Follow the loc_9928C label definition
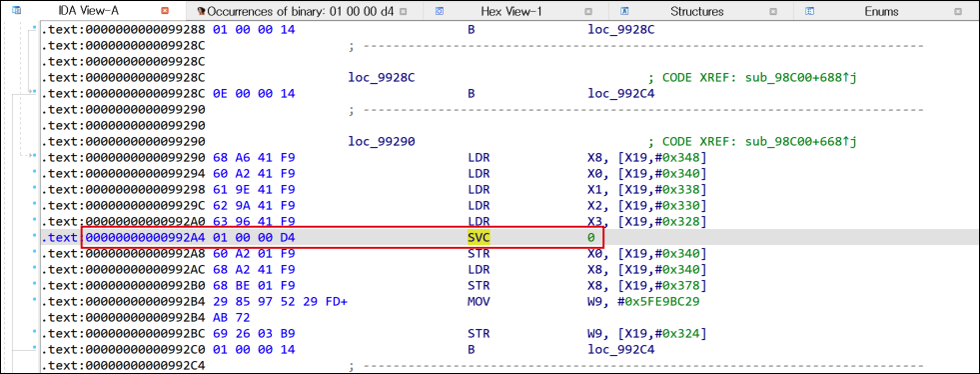Image resolution: width=980 pixels, height=374 pixels. tap(382, 78)
